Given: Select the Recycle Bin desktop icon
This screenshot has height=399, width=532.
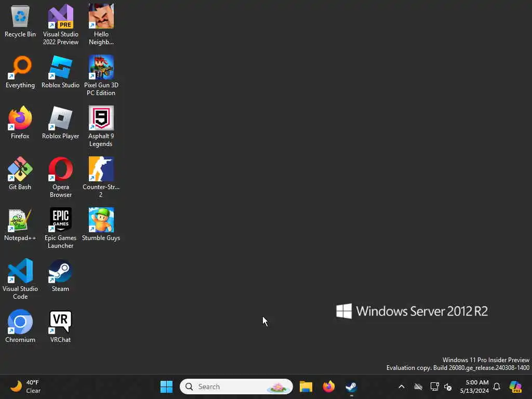Looking at the screenshot, I should click(x=20, y=21).
